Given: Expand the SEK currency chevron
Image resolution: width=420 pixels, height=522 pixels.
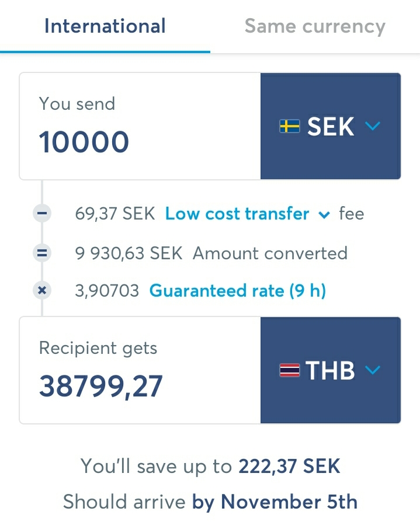Looking at the screenshot, I should click(x=373, y=126).
